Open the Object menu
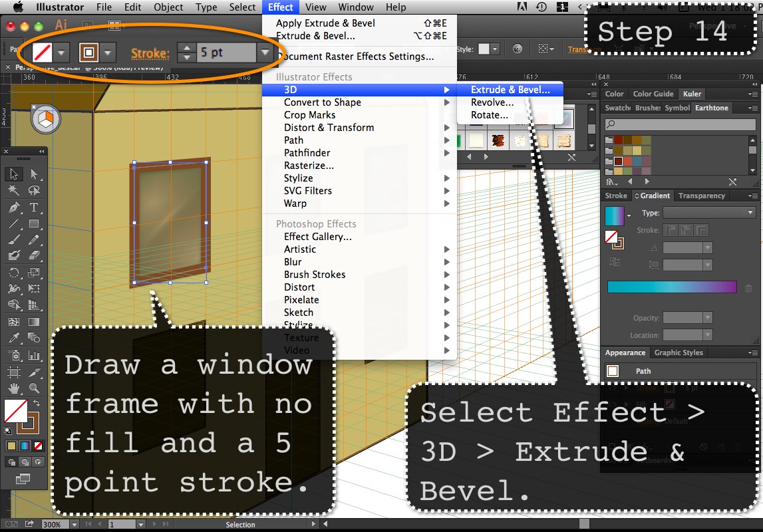 pos(168,7)
